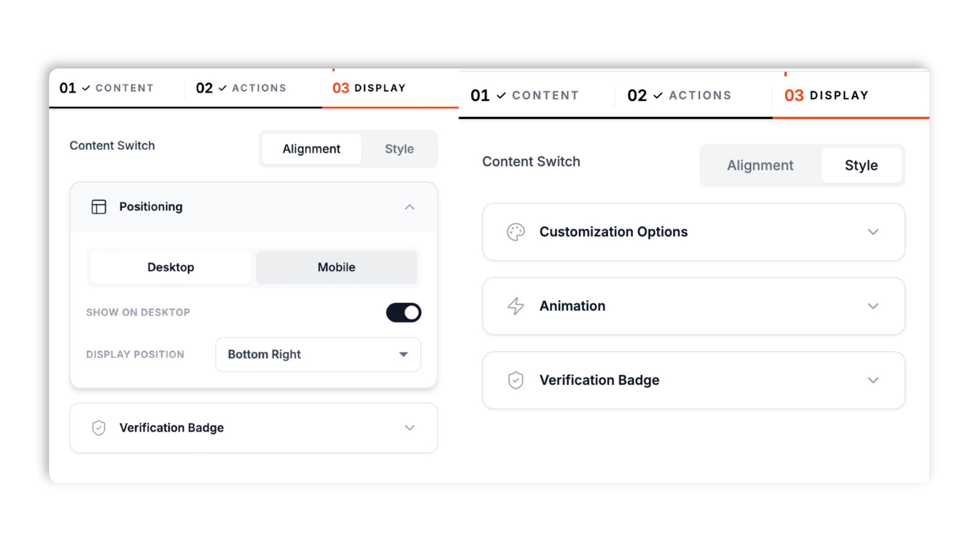Collapse the Positioning section chevron
The width and height of the screenshot is (980, 551).
coord(410,207)
